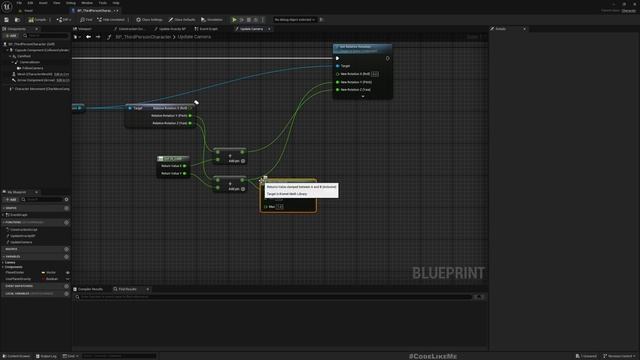Add new function with Functions plus icon
The image size is (640, 360).
pos(67,222)
